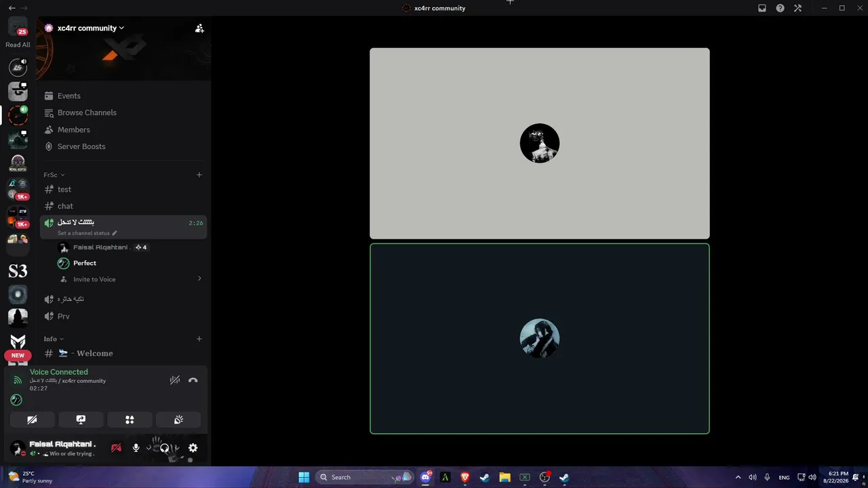Open input device options chevron

click(149, 448)
